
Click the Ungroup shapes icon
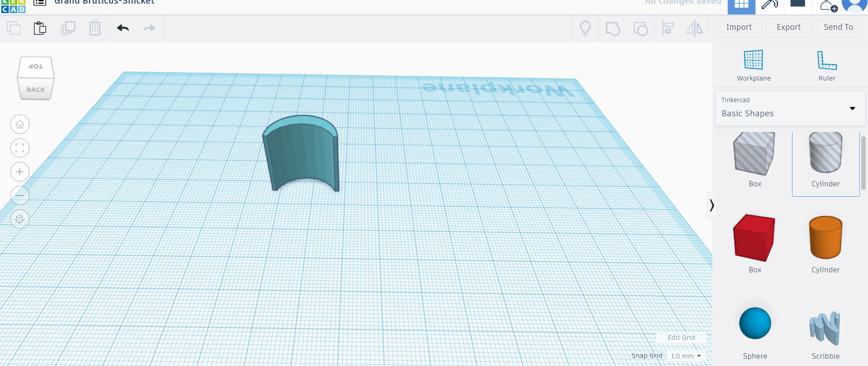(640, 29)
